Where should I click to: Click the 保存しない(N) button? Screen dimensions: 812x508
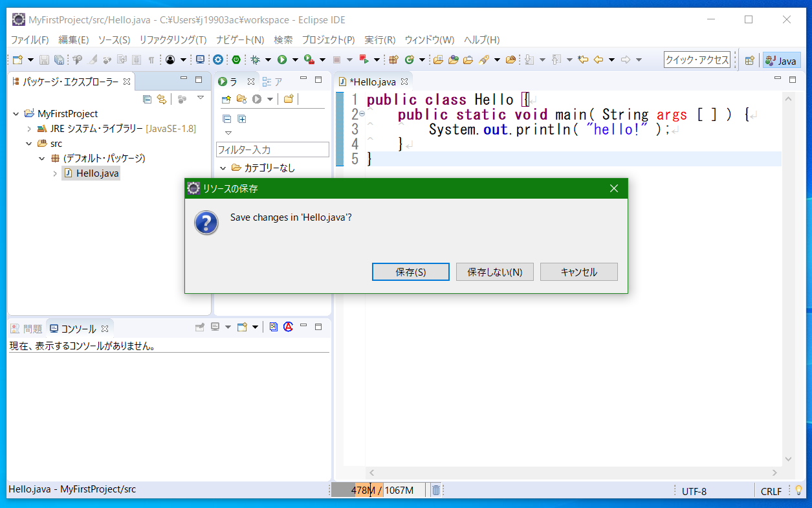click(x=495, y=272)
